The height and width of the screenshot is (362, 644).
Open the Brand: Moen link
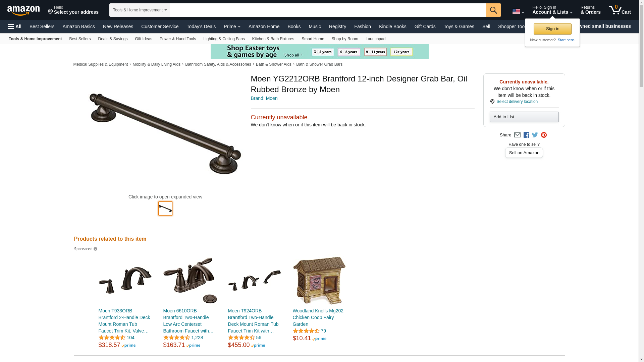pyautogui.click(x=264, y=99)
